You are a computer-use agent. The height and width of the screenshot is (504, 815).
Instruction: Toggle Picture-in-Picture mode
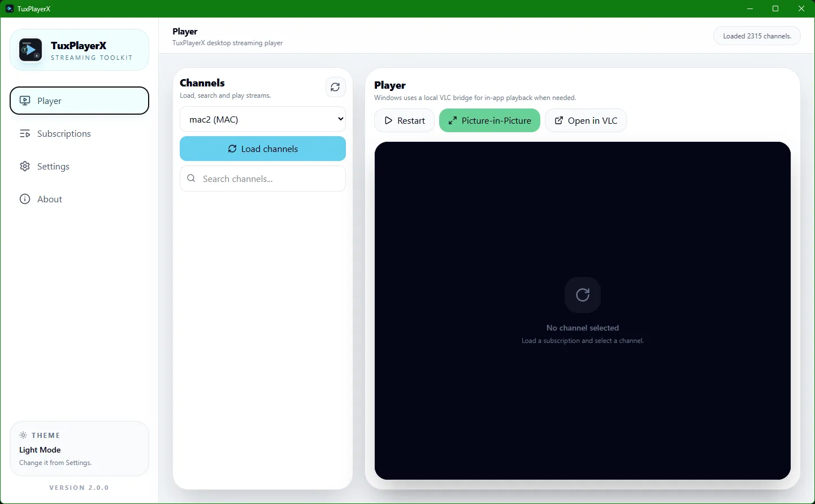(x=489, y=120)
